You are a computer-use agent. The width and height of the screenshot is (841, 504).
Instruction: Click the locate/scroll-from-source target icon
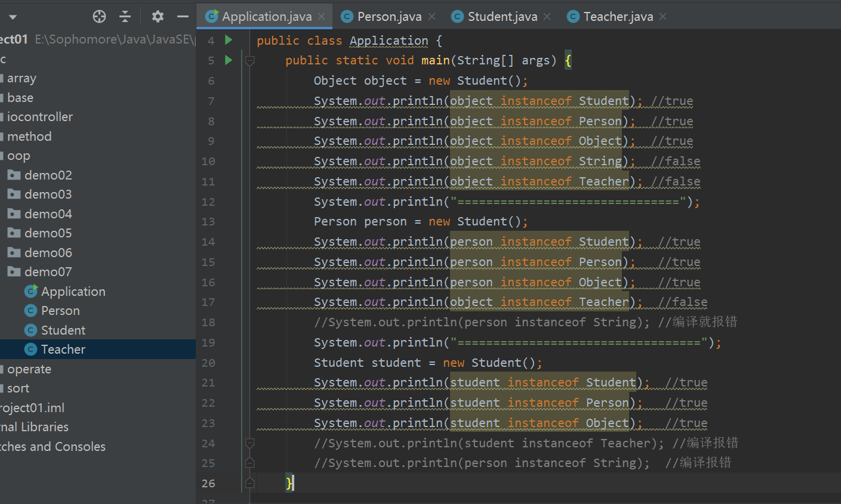(99, 17)
